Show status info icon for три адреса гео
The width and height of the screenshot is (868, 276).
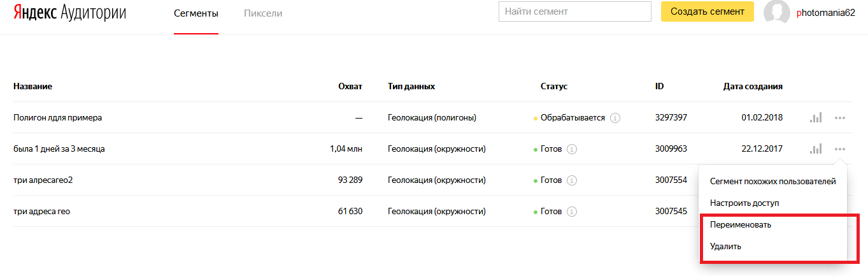pyautogui.click(x=572, y=212)
